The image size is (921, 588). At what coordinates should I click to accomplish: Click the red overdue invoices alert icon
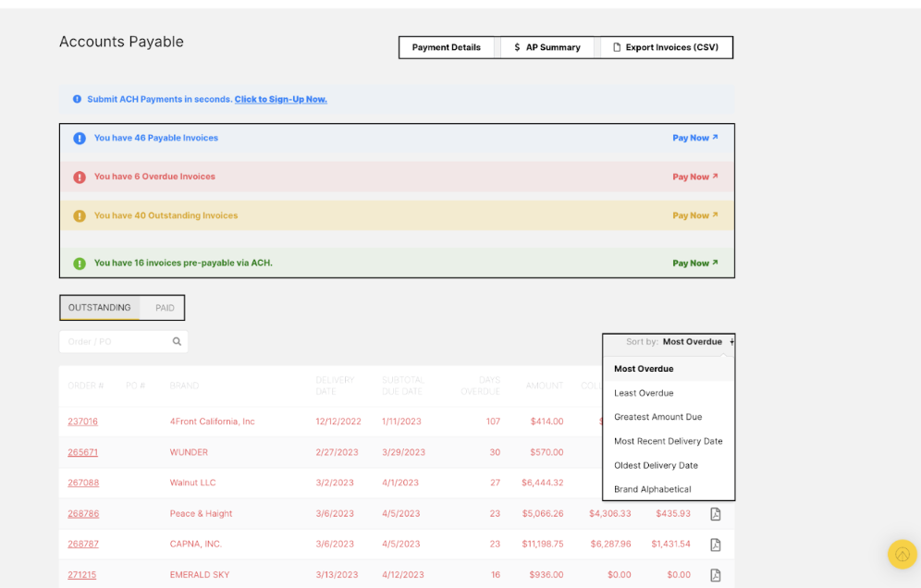80,178
